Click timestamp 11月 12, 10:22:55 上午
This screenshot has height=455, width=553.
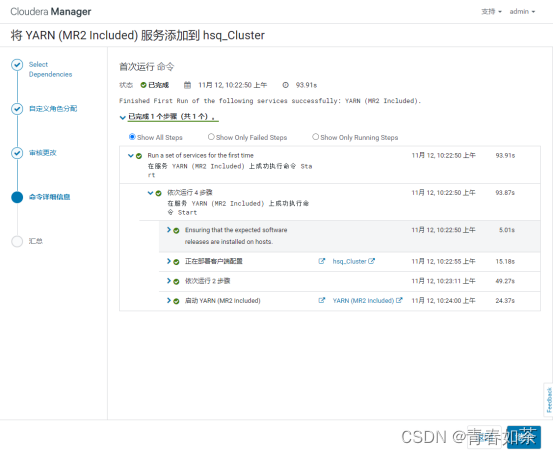pyautogui.click(x=443, y=261)
